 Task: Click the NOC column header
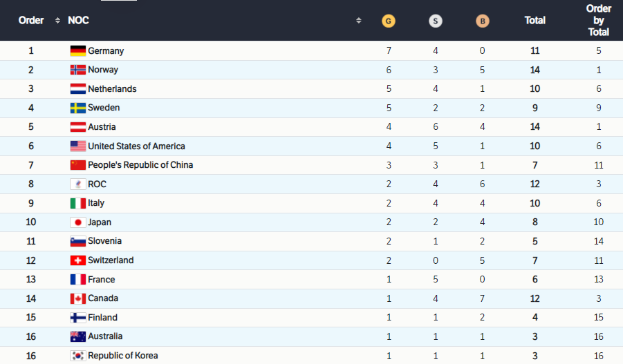[78, 20]
